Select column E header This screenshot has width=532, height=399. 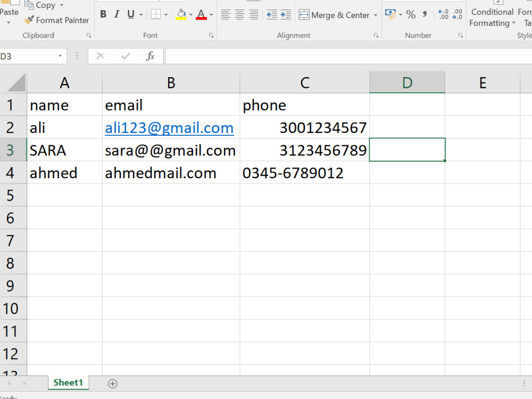tap(483, 82)
